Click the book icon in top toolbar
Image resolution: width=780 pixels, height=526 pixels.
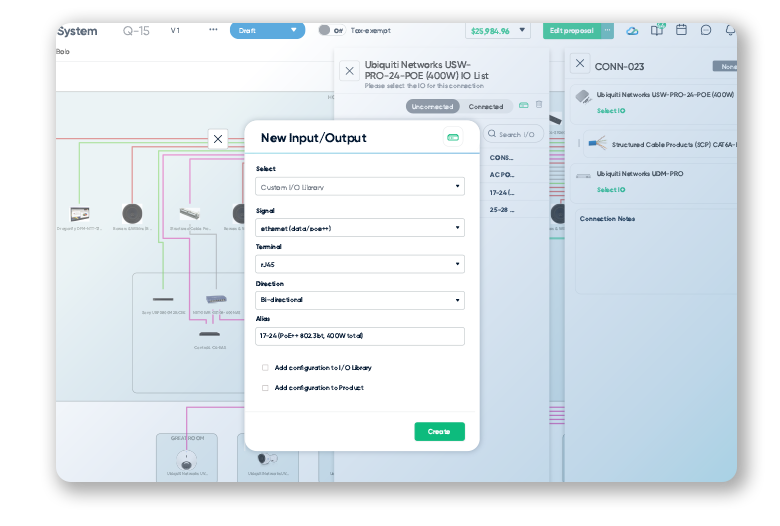coord(657,31)
